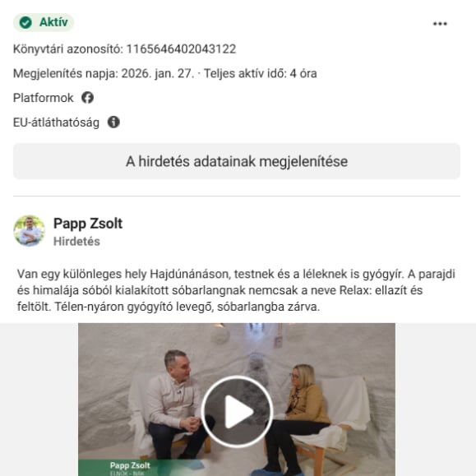
Task: Click the 'Könyvtári azonosító' label
Action: click(67, 49)
